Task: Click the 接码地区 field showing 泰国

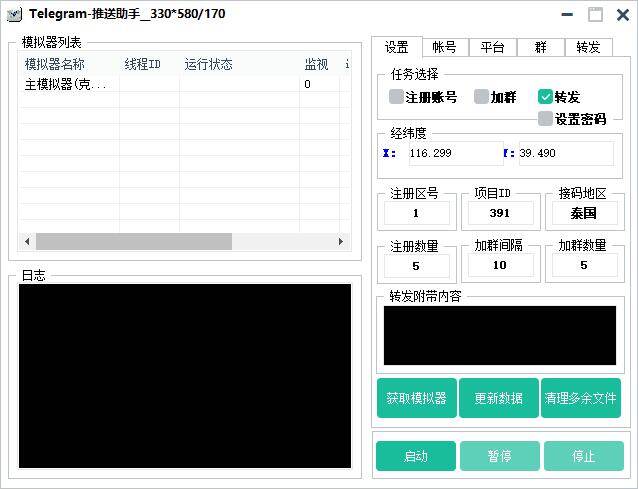Action: click(583, 213)
